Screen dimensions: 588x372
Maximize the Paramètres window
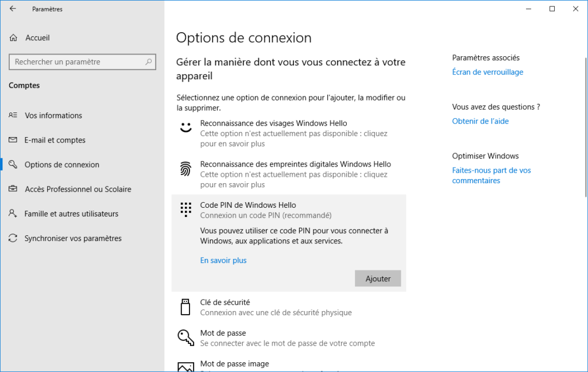point(552,9)
